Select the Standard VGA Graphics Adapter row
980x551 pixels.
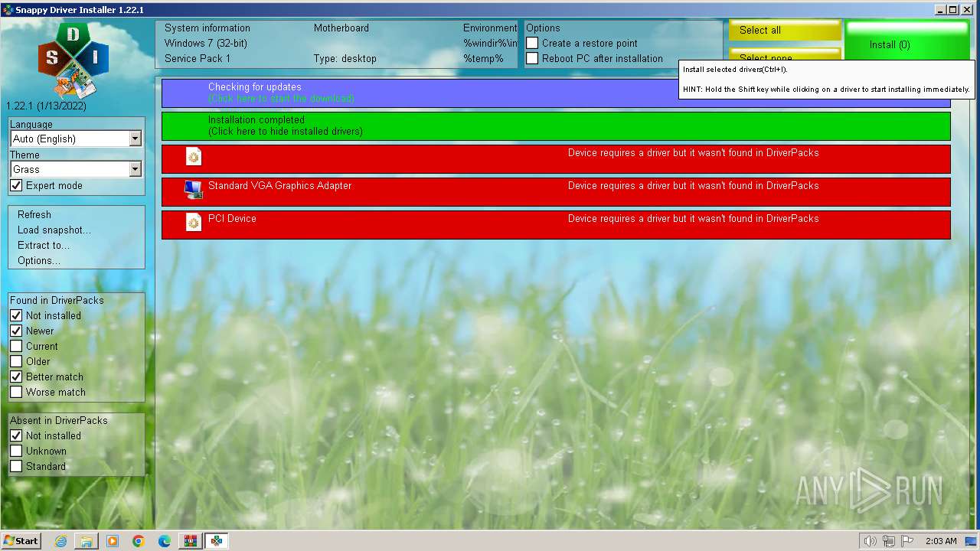click(556, 191)
